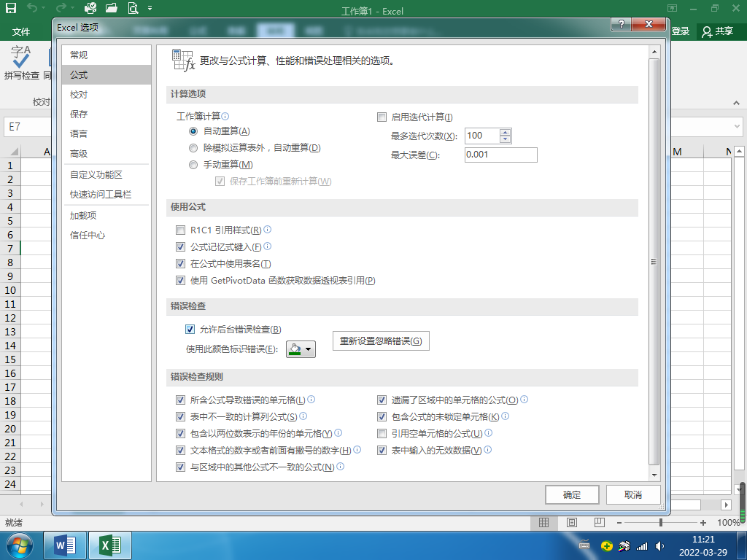This screenshot has width=747, height=560.
Task: Open Word from the taskbar
Action: tap(65, 545)
